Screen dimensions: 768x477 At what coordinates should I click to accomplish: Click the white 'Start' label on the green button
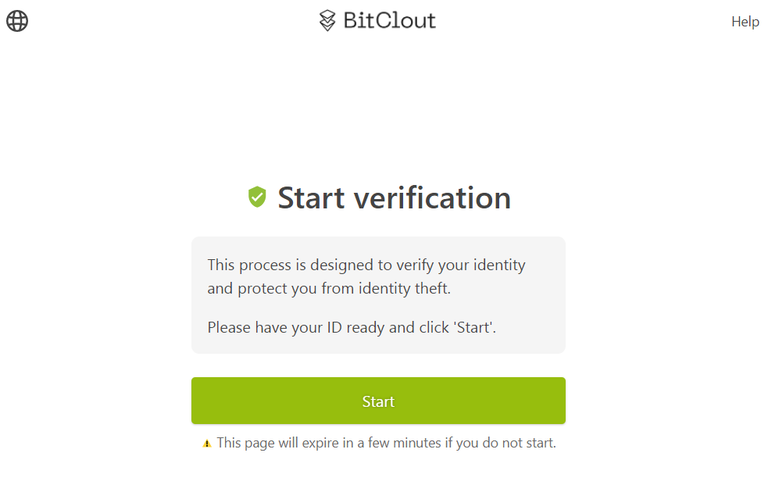378,402
